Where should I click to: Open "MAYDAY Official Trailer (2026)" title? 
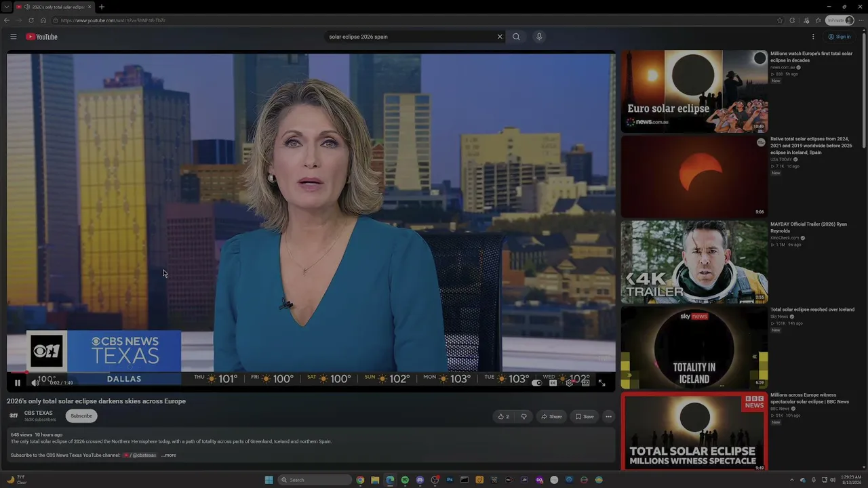point(808,227)
